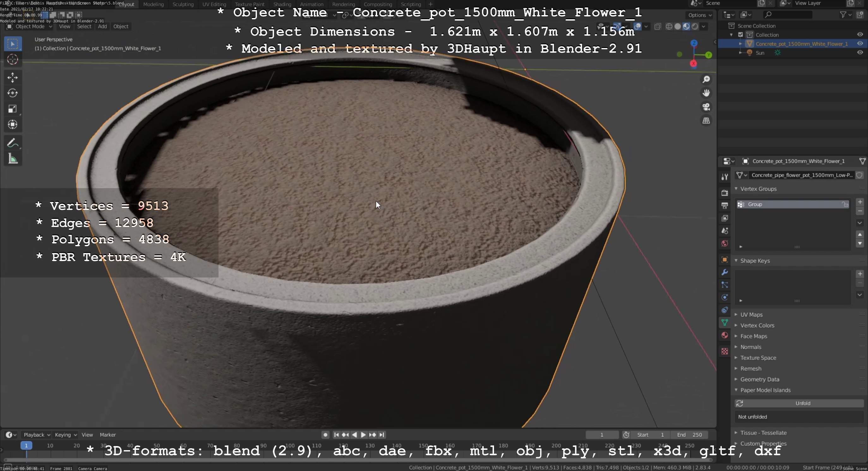868x471 pixels.
Task: Play the animation forward
Action: pos(363,435)
